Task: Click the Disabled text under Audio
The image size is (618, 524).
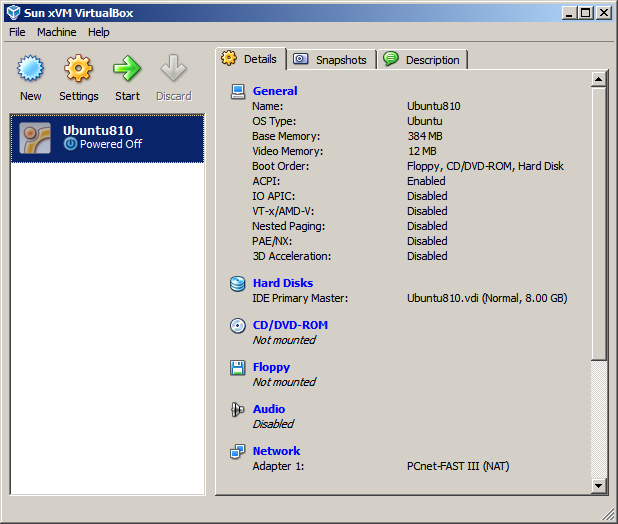Action: pos(273,424)
